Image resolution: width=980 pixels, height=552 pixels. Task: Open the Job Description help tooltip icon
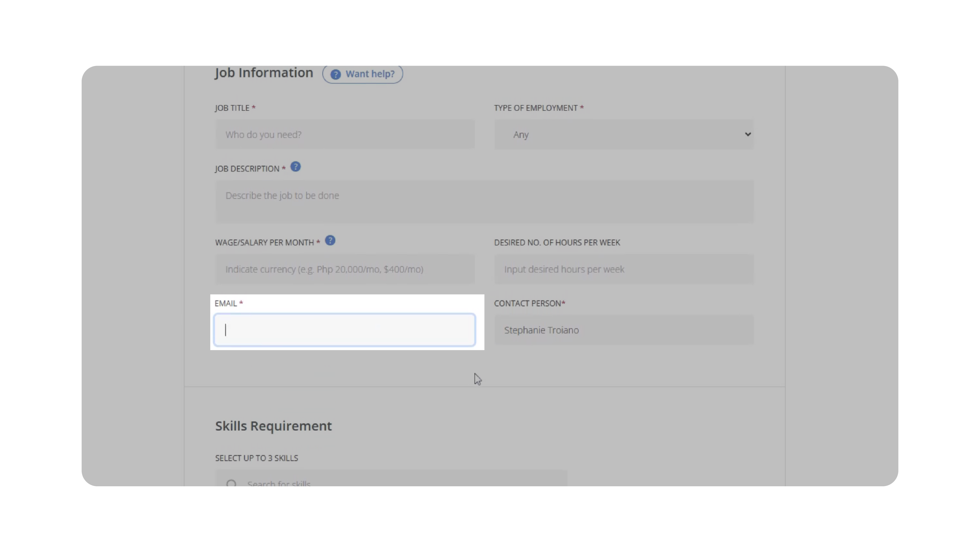tap(296, 167)
